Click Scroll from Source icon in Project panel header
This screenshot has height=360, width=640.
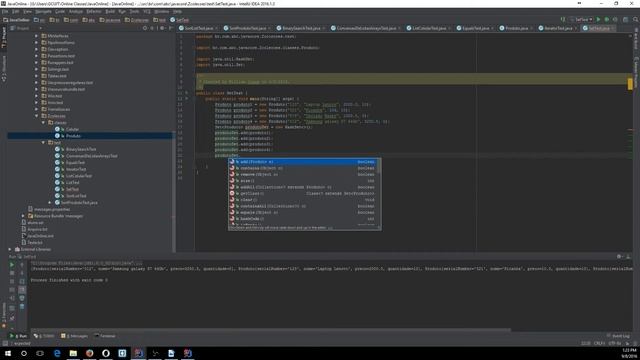coord(145,28)
